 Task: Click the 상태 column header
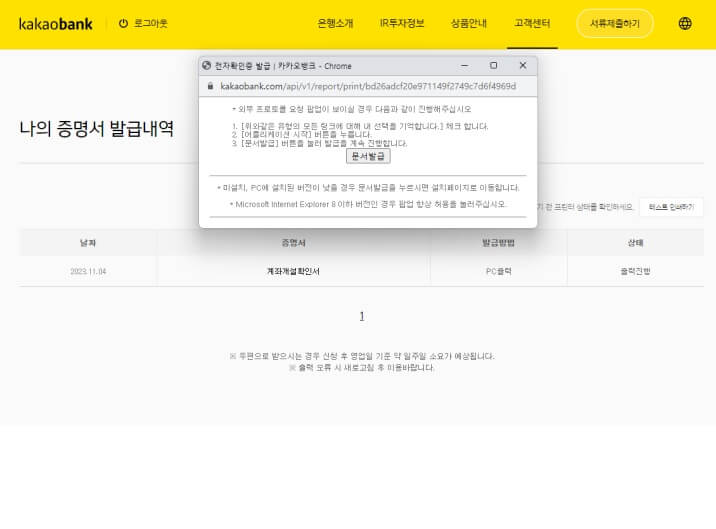pos(635,243)
